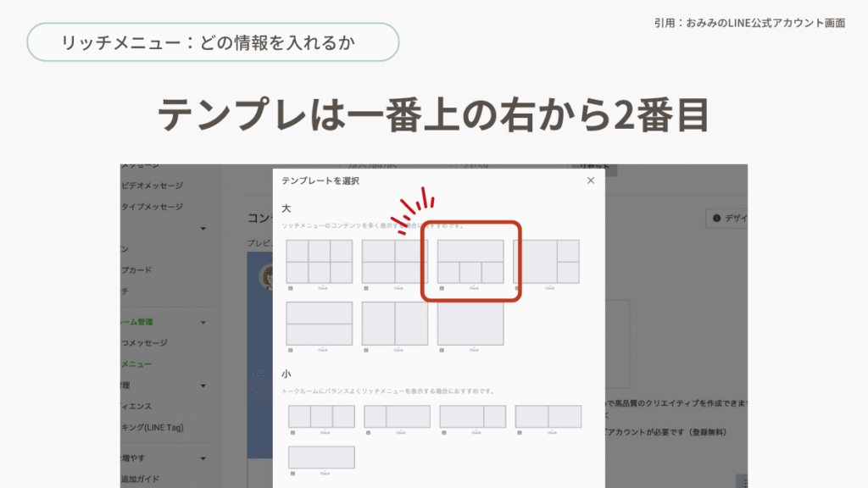This screenshot has height=488, width=868.
Task: Select small template with narrow left panel
Action: coord(397,416)
